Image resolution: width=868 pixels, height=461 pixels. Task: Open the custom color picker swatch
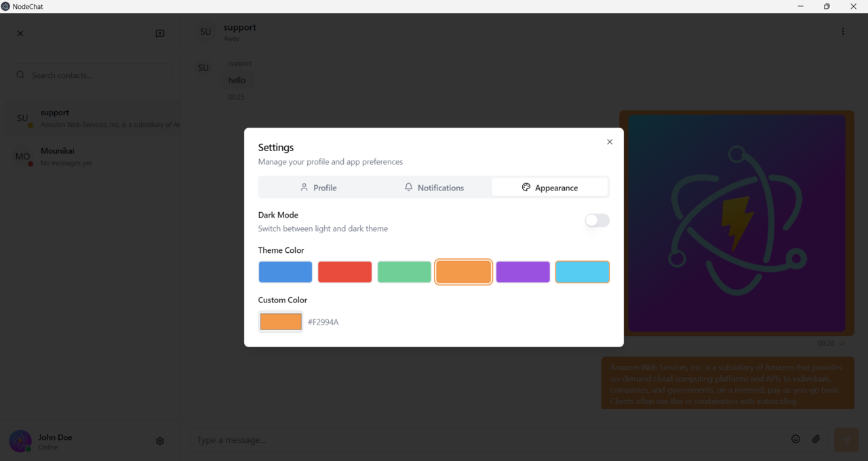[281, 321]
